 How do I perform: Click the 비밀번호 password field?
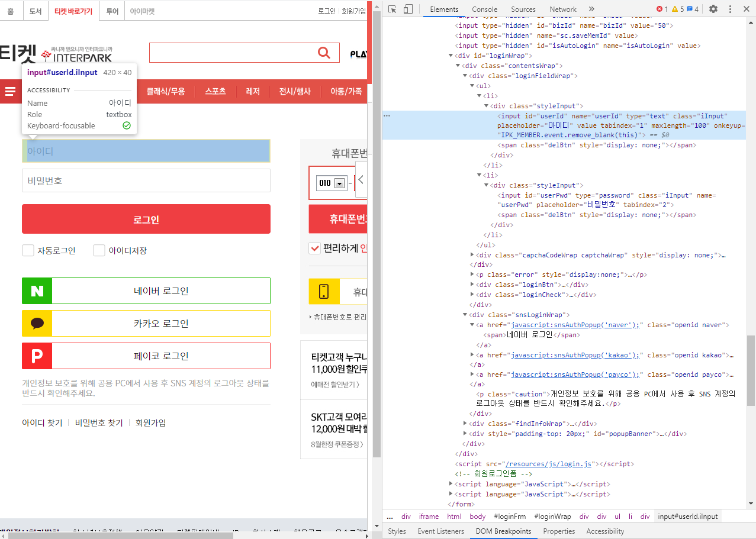point(146,180)
